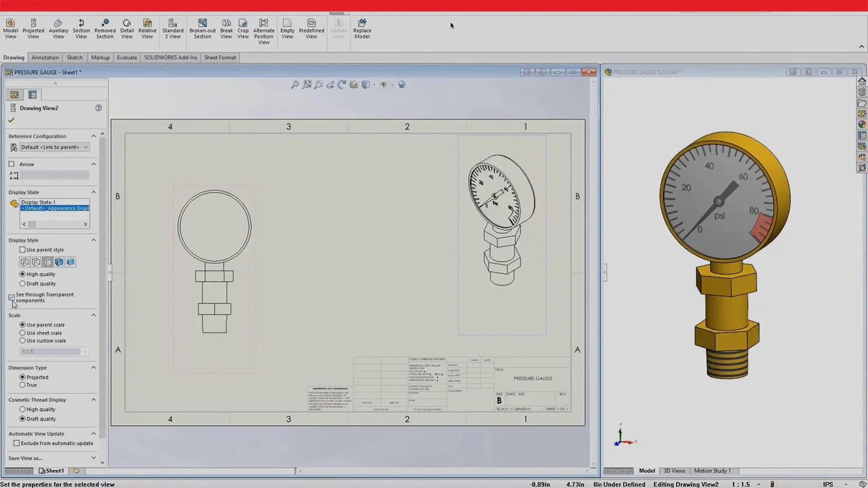The height and width of the screenshot is (488, 868).
Task: Pick the Wireframe display style icon
Action: (x=25, y=261)
